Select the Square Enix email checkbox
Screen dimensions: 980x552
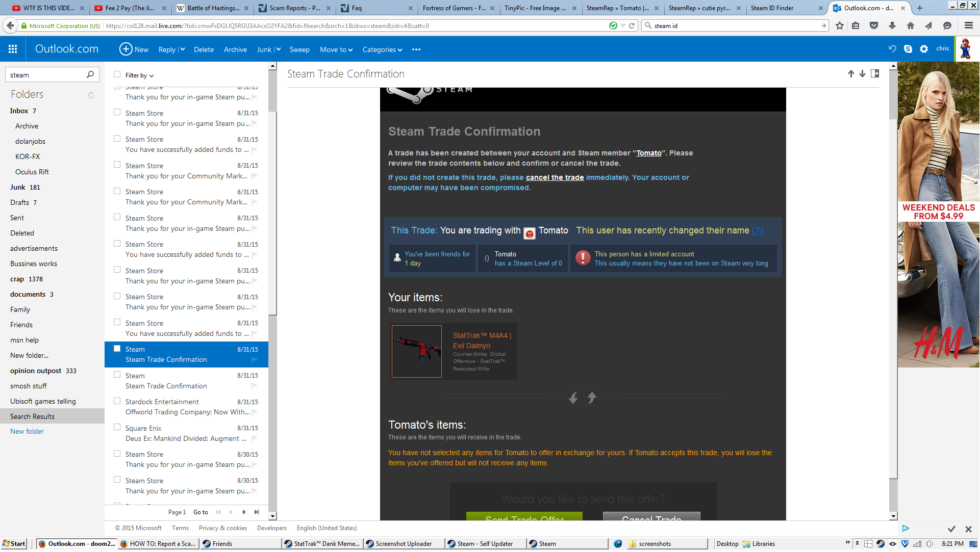pyautogui.click(x=117, y=428)
